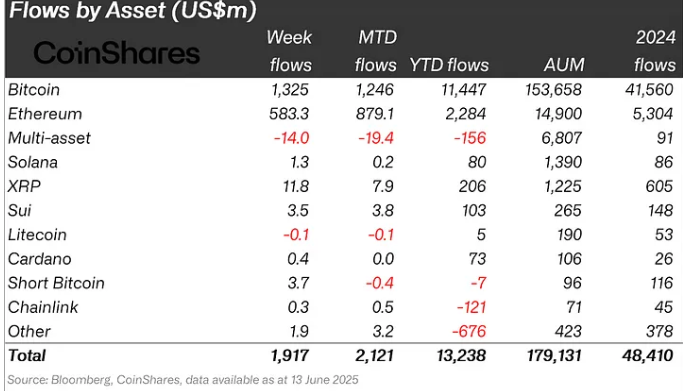Select the Total row label
The width and height of the screenshot is (683, 391).
[x=27, y=356]
